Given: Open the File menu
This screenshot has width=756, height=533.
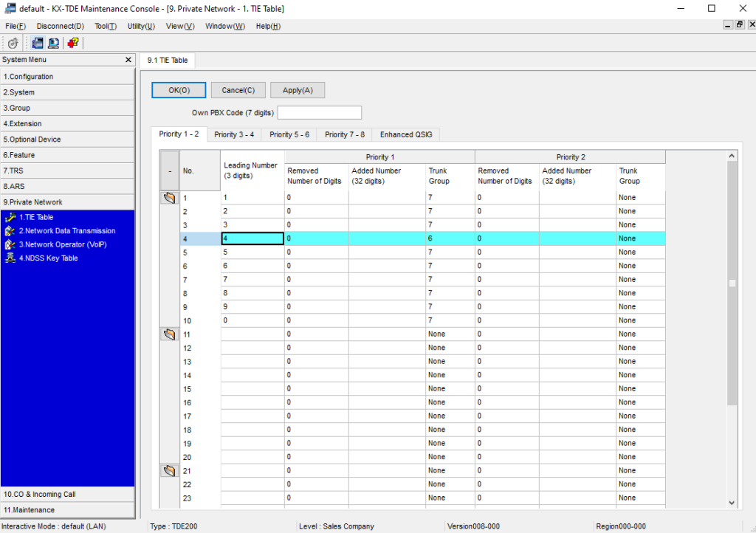Looking at the screenshot, I should (16, 26).
